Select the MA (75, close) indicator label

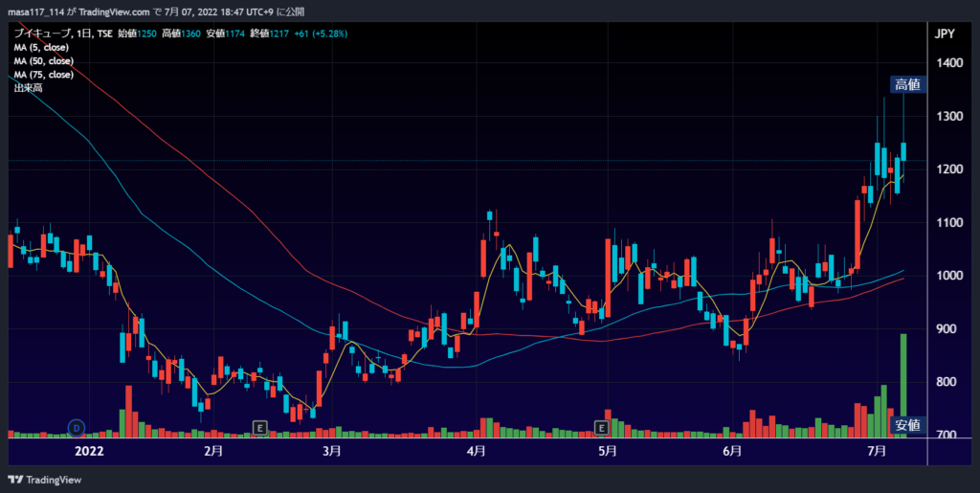(44, 75)
